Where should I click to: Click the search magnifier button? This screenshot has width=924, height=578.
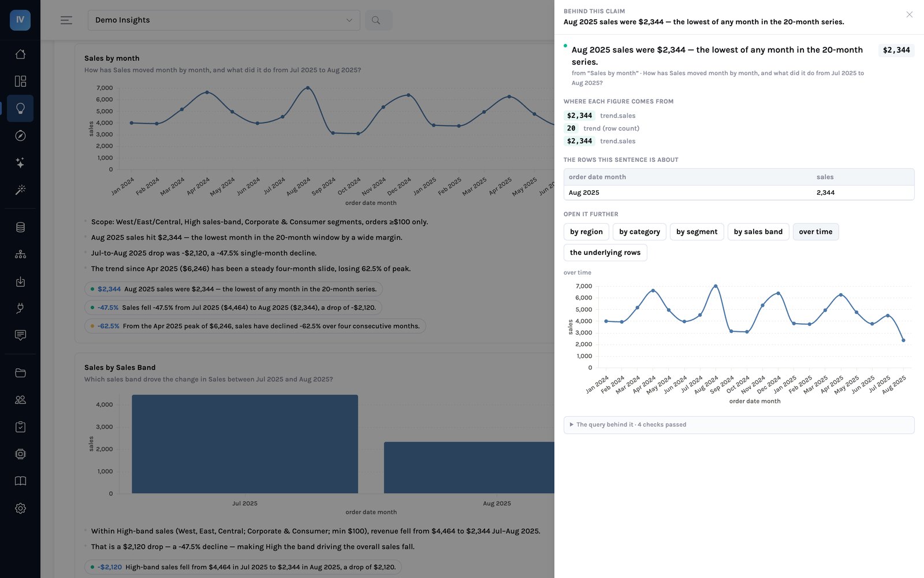[x=378, y=20]
